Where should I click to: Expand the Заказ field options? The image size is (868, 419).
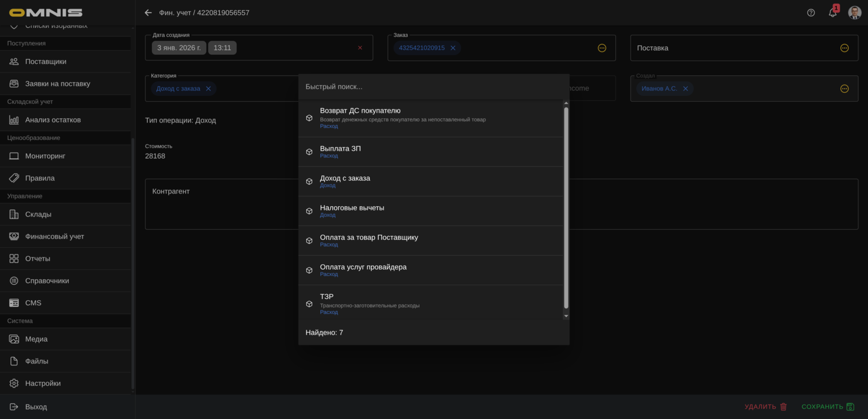click(602, 48)
